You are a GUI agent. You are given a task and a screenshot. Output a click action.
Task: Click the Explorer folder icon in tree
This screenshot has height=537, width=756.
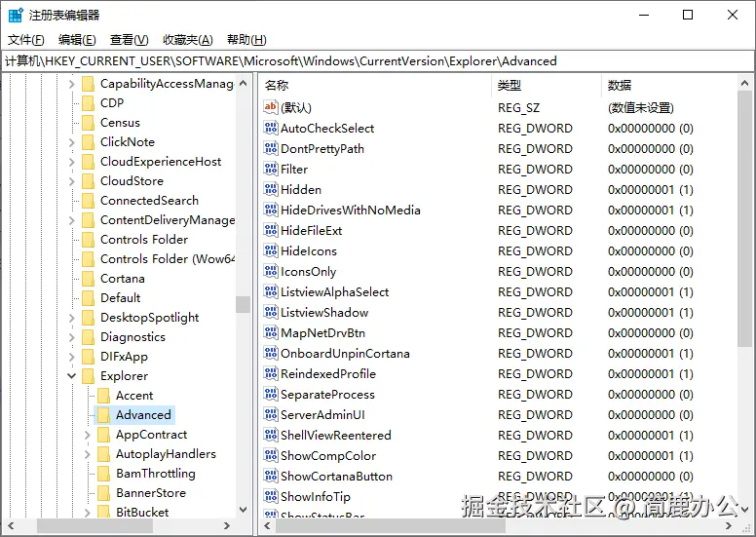click(88, 376)
